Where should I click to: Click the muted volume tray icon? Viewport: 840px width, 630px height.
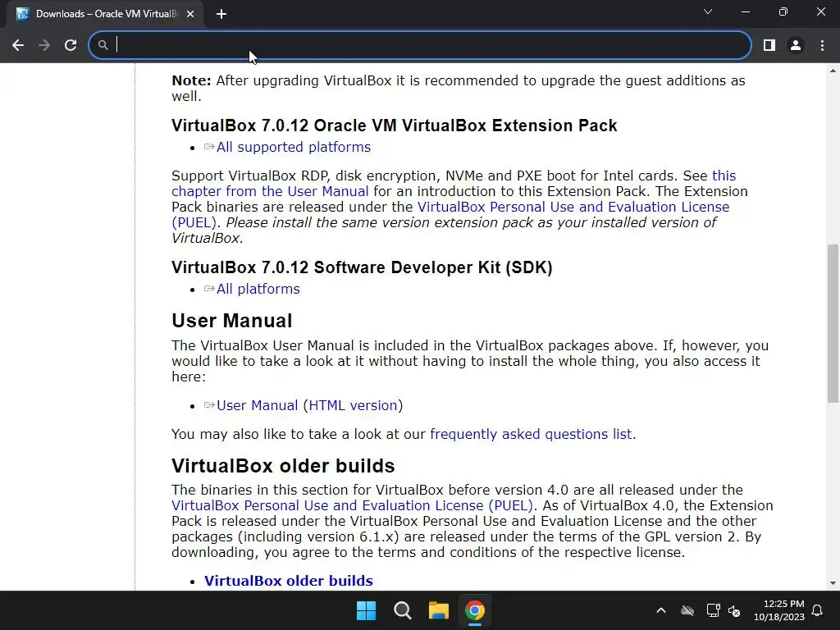734,610
